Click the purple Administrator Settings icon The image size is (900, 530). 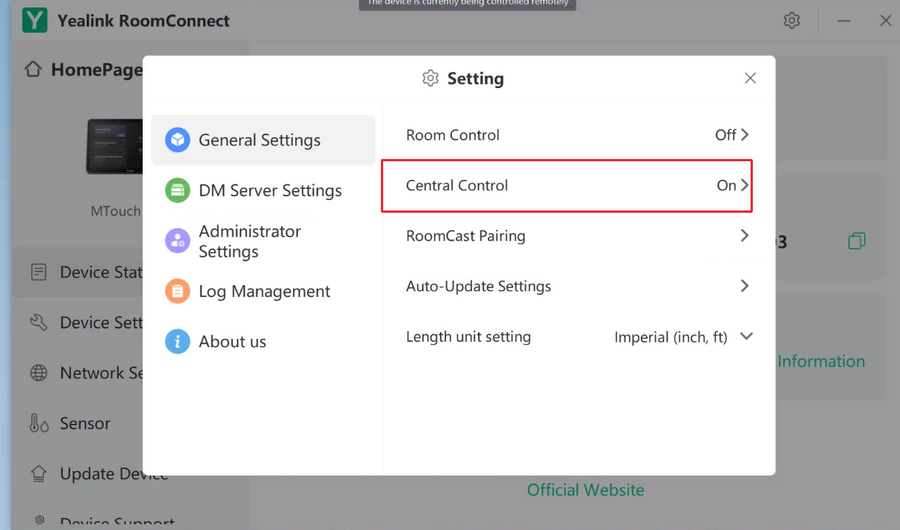click(177, 241)
